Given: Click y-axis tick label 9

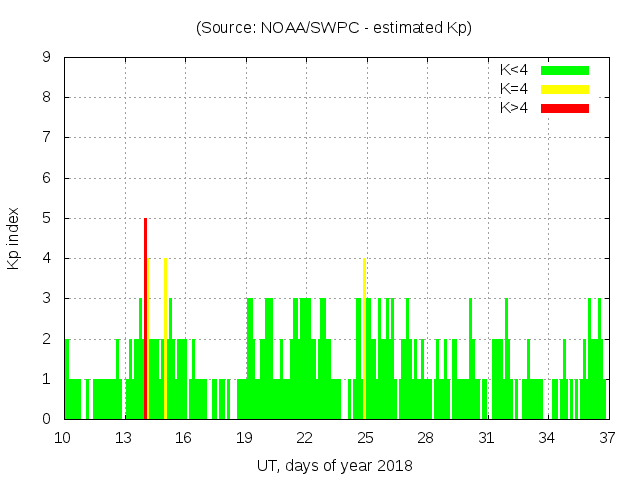Looking at the screenshot, I should (x=47, y=58).
